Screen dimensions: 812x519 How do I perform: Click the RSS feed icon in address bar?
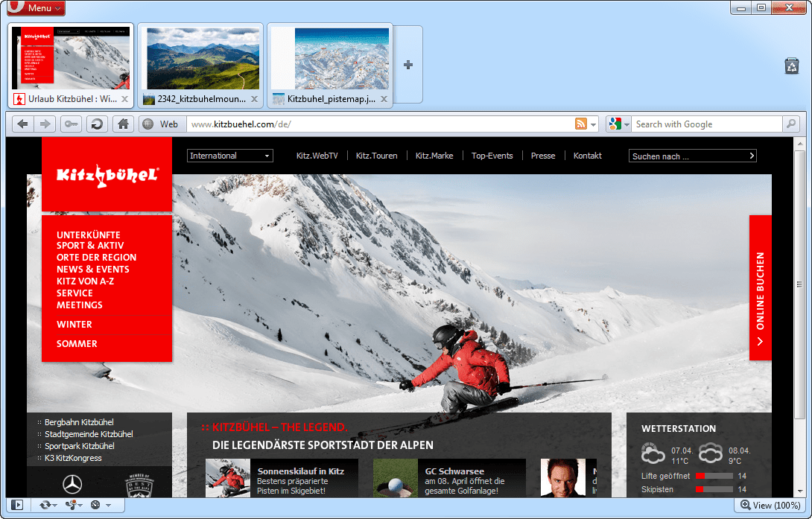(580, 124)
